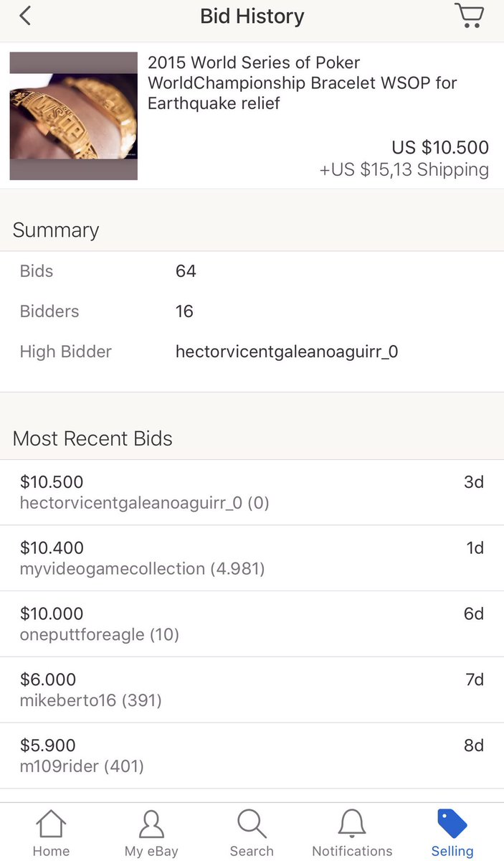
Task: Open the shopping cart icon
Action: click(469, 16)
